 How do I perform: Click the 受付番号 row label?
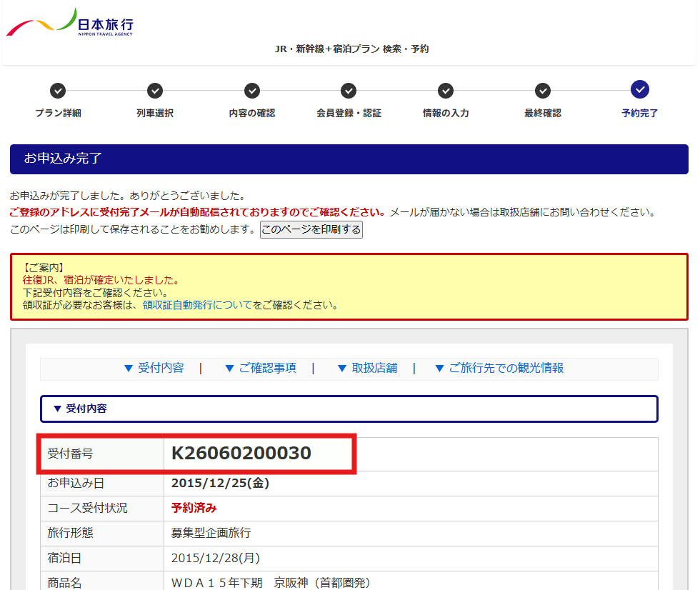pyautogui.click(x=70, y=454)
